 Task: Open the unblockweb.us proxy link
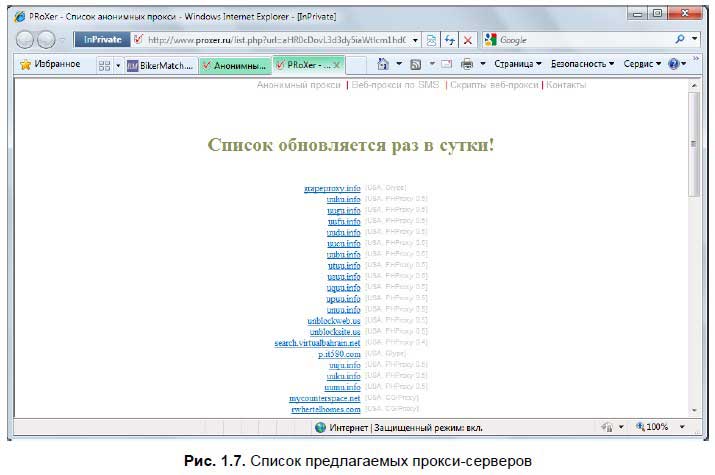(334, 320)
